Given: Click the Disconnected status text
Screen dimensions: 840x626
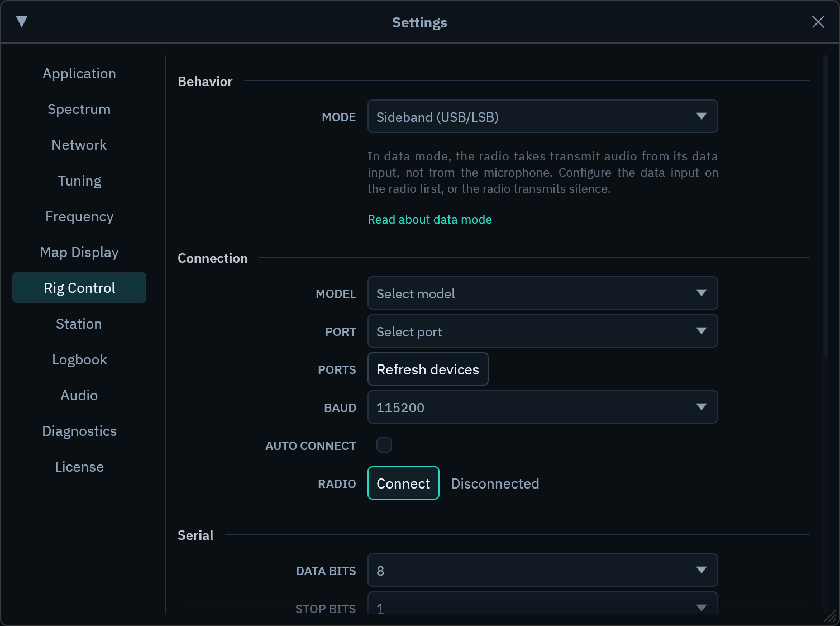Looking at the screenshot, I should (495, 483).
